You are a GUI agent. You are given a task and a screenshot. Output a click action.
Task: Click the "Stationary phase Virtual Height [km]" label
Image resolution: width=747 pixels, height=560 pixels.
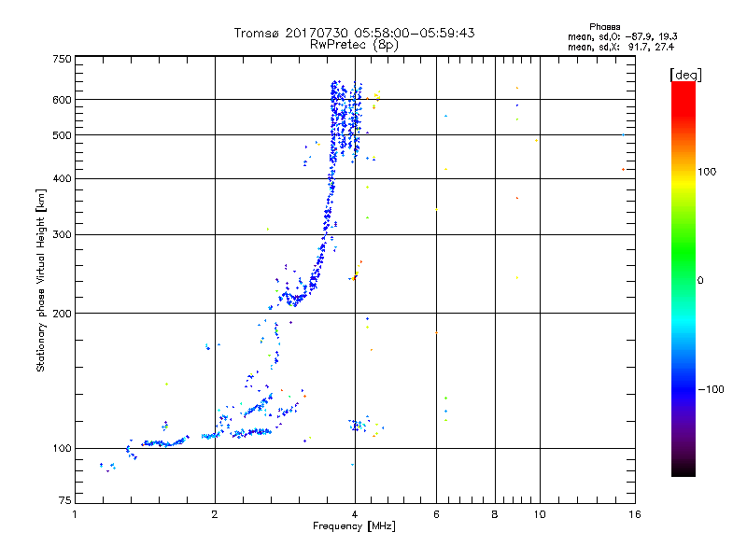coord(41,281)
